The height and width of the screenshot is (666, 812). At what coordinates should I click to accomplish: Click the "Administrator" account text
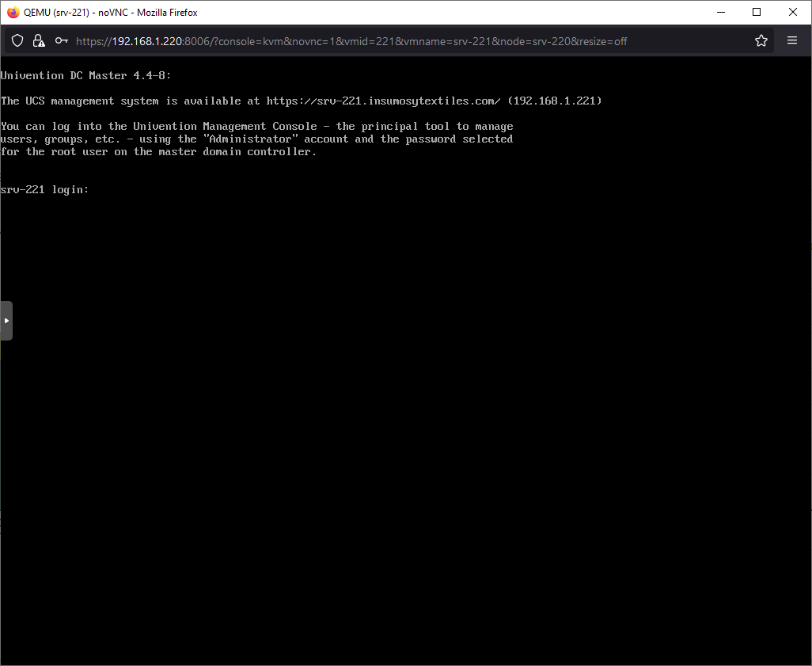pos(251,139)
